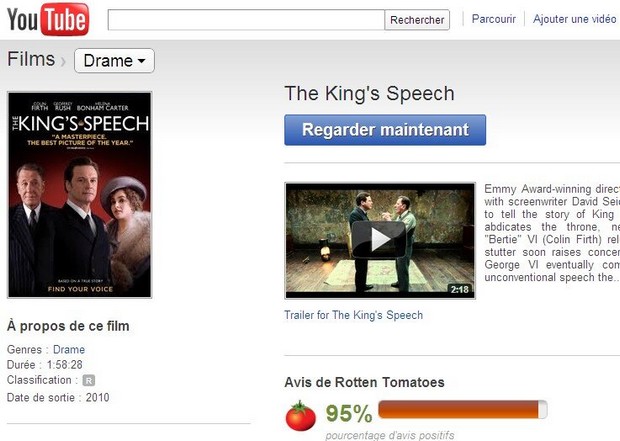Open the Parcourir menu link

[493, 19]
